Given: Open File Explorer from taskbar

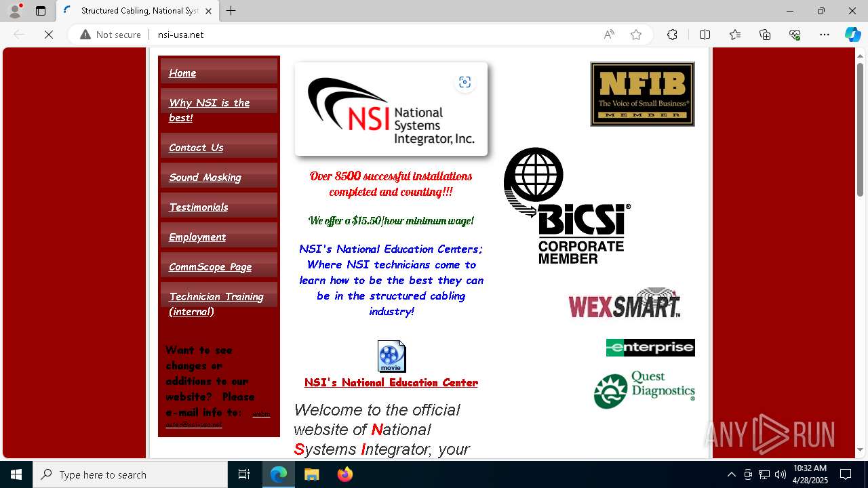Looking at the screenshot, I should 311,474.
